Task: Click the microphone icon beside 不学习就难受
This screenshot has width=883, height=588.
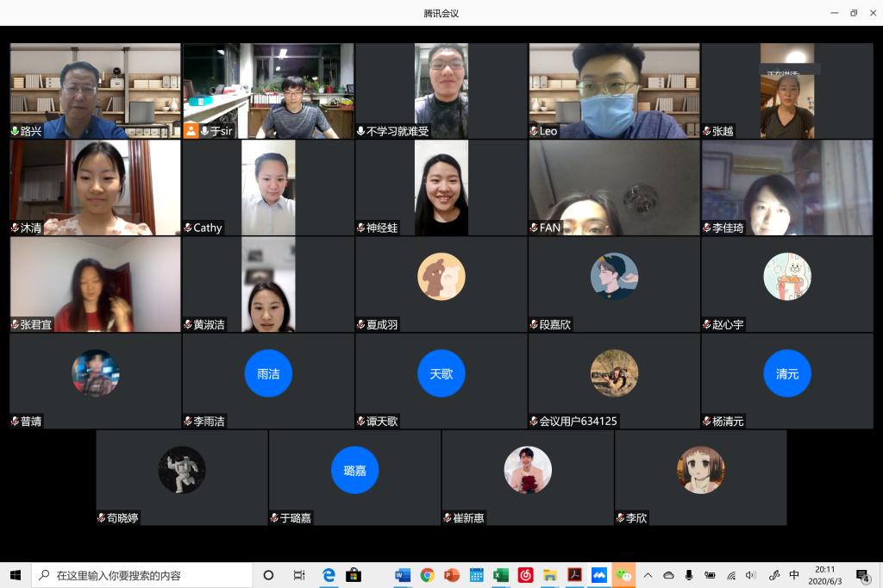Action: [x=360, y=131]
